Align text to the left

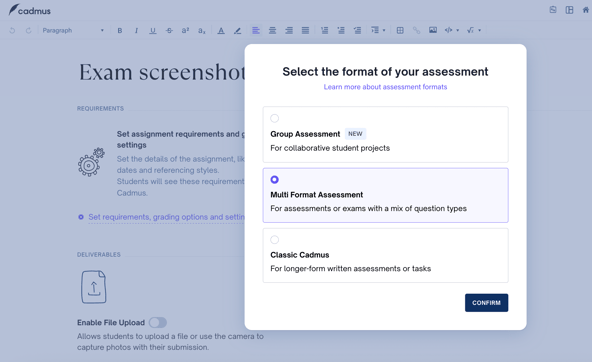pyautogui.click(x=256, y=30)
